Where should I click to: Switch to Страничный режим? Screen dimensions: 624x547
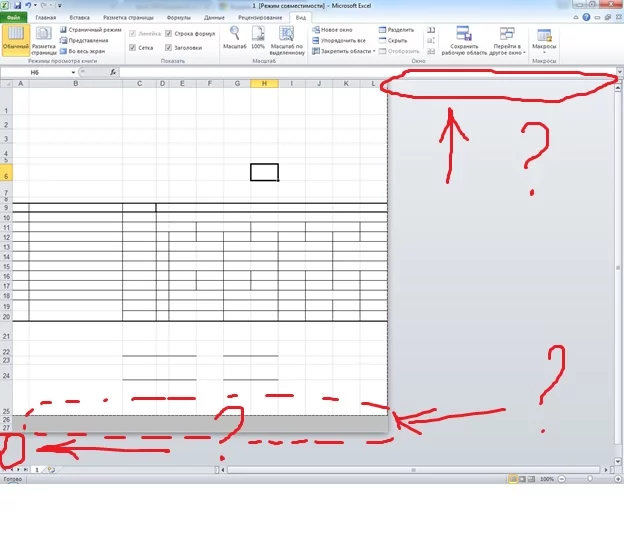(x=91, y=30)
